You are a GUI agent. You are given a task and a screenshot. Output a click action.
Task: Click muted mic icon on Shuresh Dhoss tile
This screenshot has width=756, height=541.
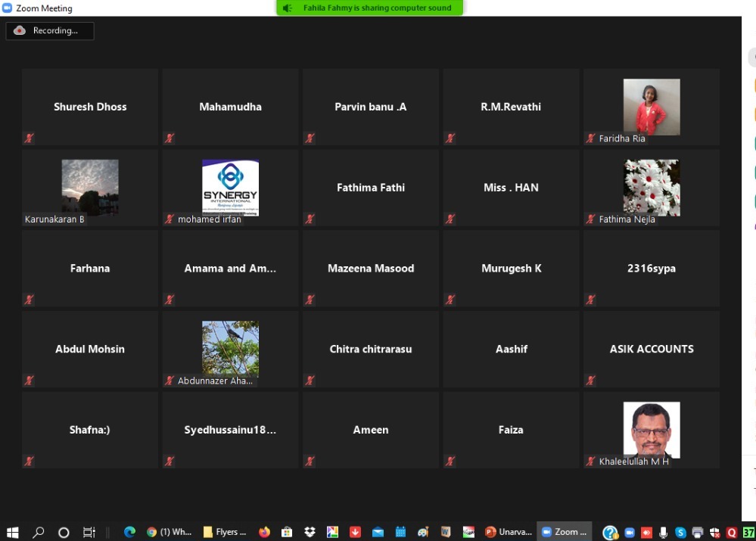[29, 138]
